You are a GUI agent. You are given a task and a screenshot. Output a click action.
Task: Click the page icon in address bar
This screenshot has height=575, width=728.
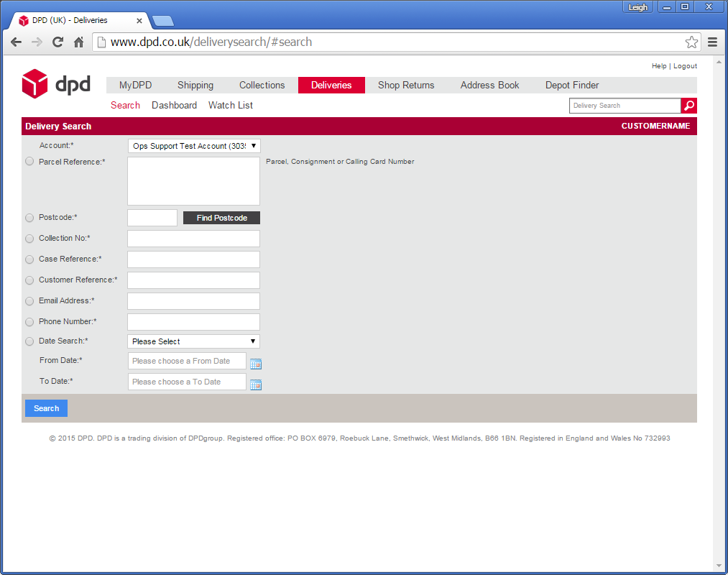(101, 42)
